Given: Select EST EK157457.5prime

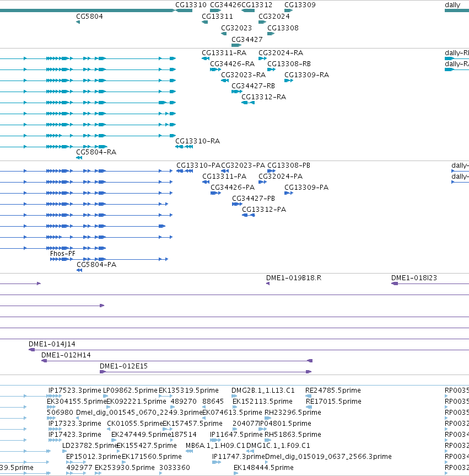Looking at the screenshot, I should (x=193, y=424).
